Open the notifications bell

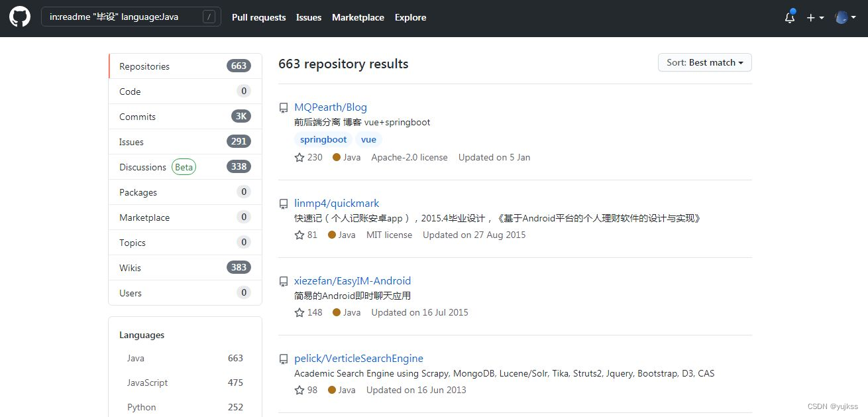790,18
